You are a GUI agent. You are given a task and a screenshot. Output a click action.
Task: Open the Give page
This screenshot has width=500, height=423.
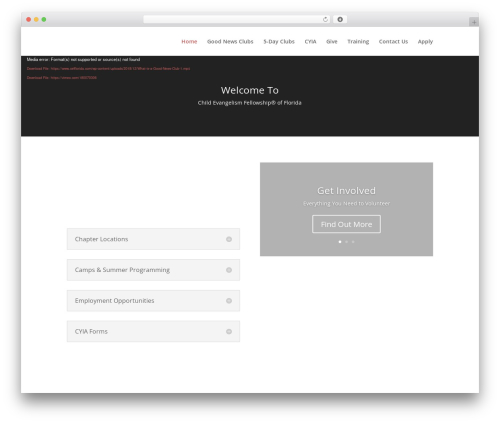point(332,41)
